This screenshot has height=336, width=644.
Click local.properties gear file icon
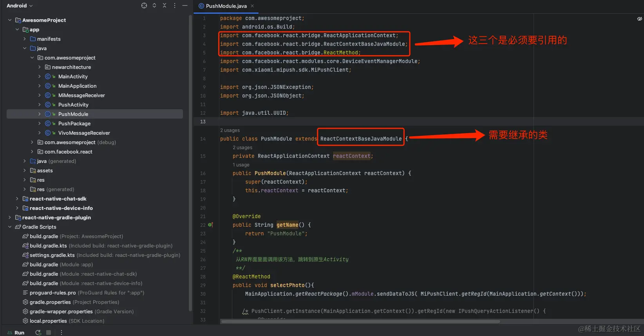[25, 321]
